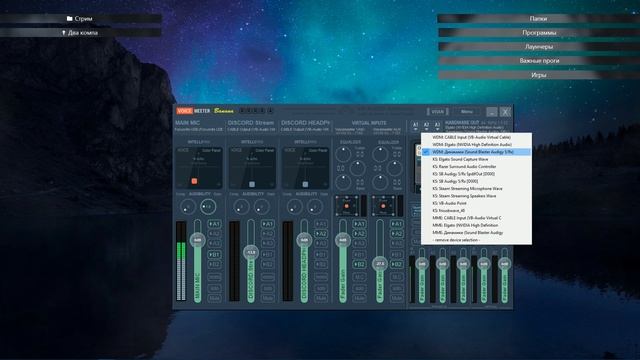The image size is (640, 360).
Task: Toggle A2 routing on DISCORD HEADPH strip
Action: coord(321,233)
